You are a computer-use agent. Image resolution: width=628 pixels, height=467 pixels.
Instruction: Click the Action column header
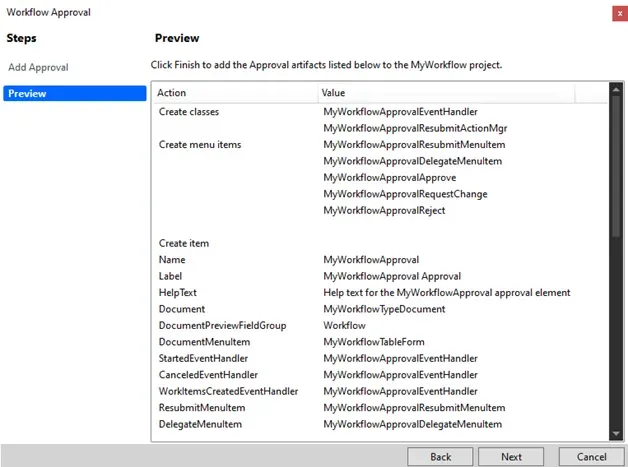click(x=235, y=93)
